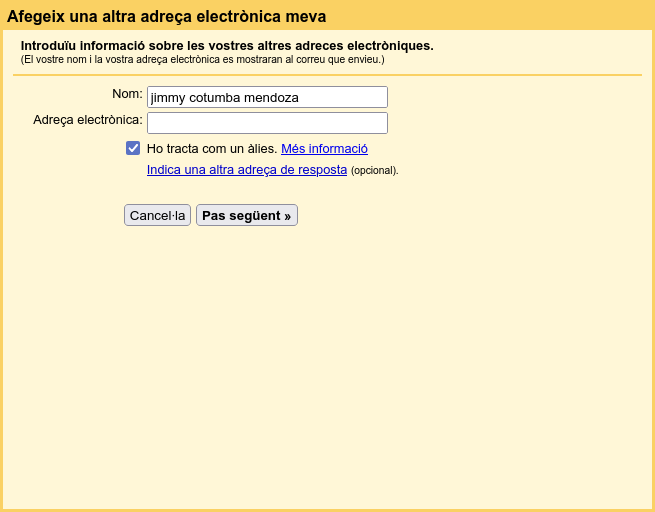655x512 pixels.
Task: Click the 'Adreça electrònica:' label
Action: [88, 120]
